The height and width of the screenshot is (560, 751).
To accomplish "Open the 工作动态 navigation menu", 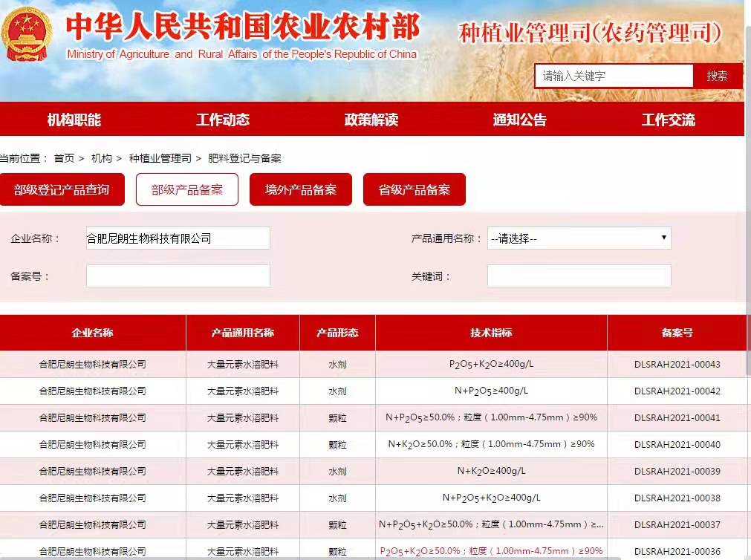I will point(223,120).
